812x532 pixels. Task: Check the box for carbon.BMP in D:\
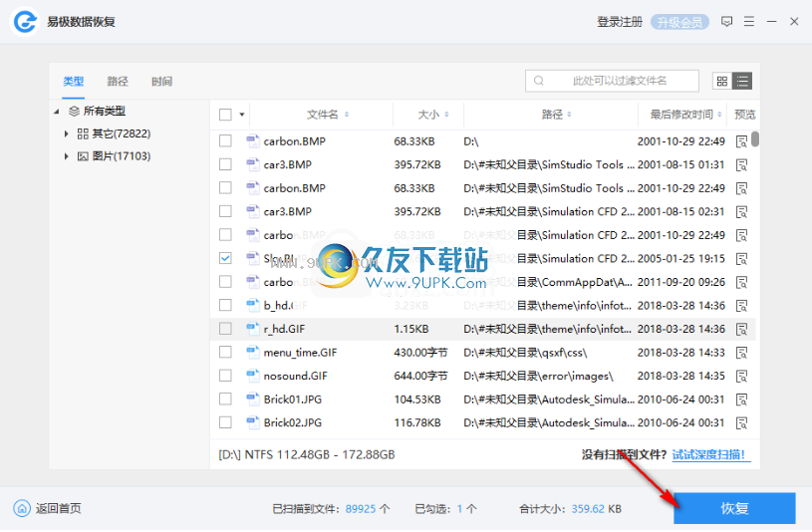[x=225, y=140]
